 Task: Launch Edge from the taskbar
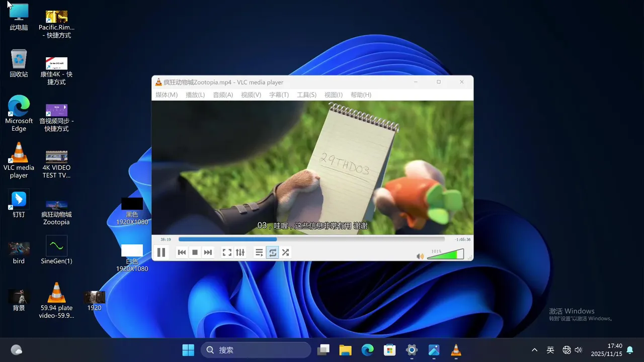(x=367, y=350)
